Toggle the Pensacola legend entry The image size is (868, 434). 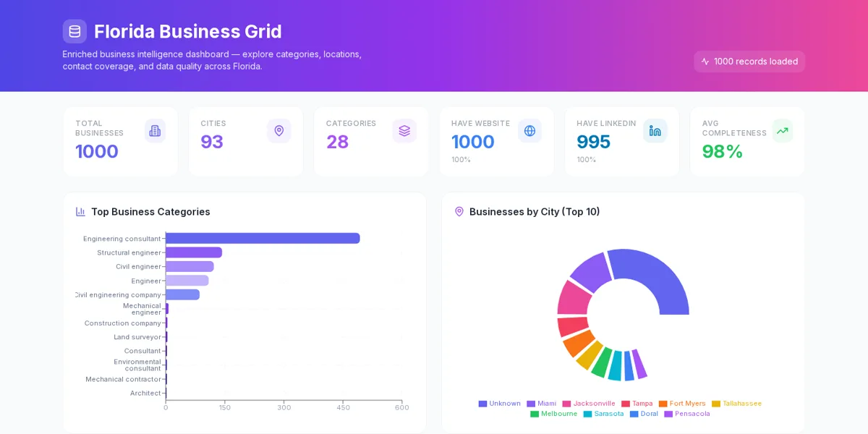click(687, 414)
